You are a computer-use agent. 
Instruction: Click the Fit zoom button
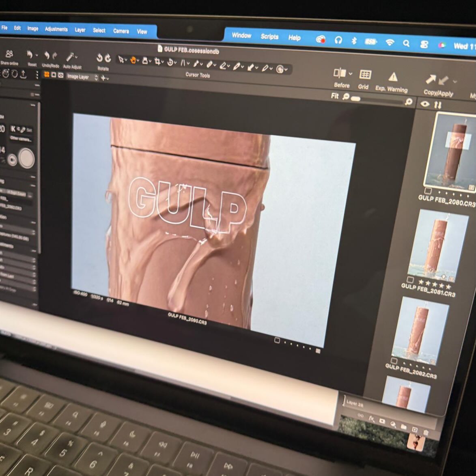334,96
